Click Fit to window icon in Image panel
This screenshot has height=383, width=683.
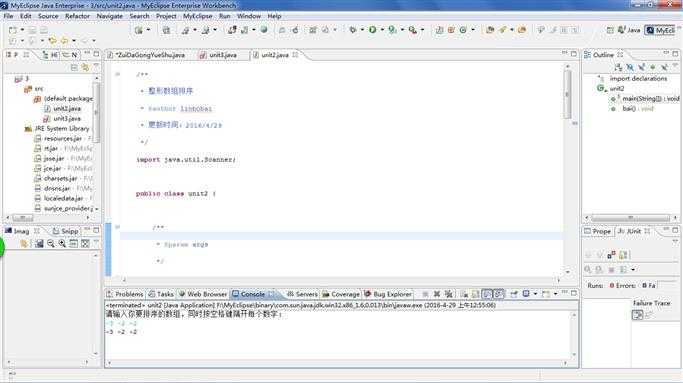click(x=85, y=244)
